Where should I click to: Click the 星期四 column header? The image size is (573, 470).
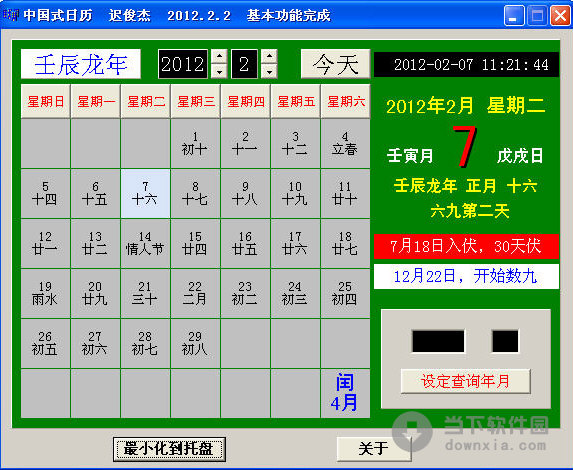246,101
